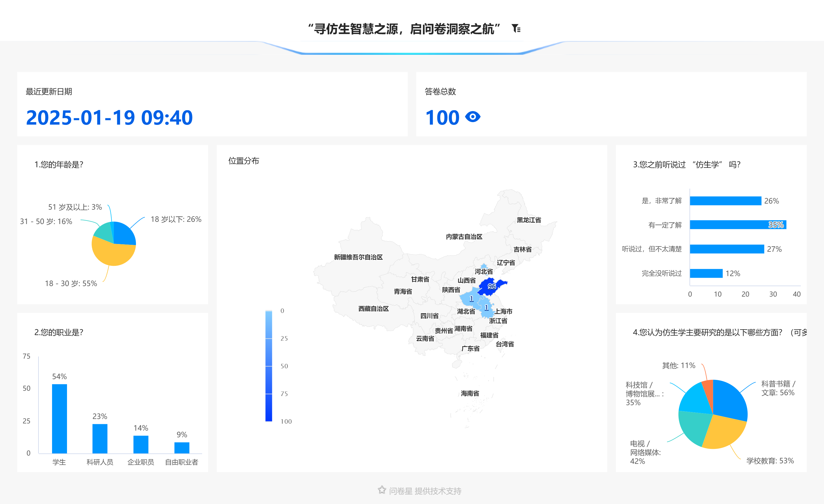Screen dimensions: 824x504
Task: Select the Shandong province marked 96
Action: point(488,288)
